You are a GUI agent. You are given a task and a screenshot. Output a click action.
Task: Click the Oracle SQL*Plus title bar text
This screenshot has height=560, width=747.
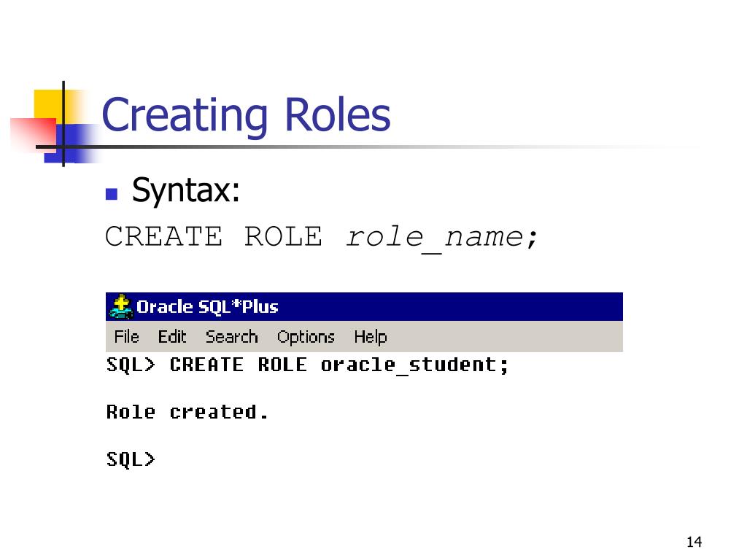pyautogui.click(x=207, y=307)
